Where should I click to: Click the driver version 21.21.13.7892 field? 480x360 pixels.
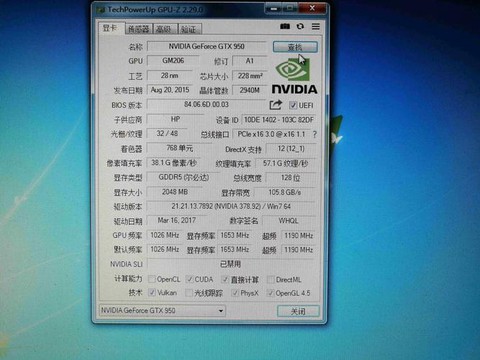231,206
